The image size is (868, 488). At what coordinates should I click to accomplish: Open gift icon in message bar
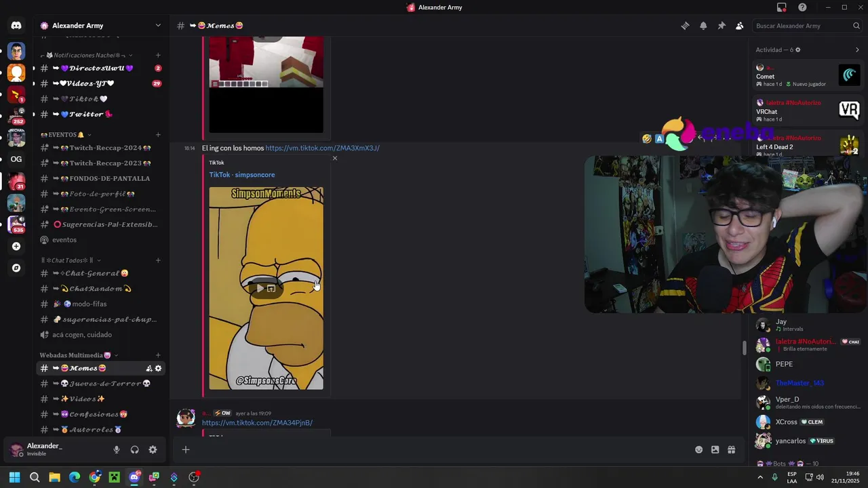tap(731, 449)
